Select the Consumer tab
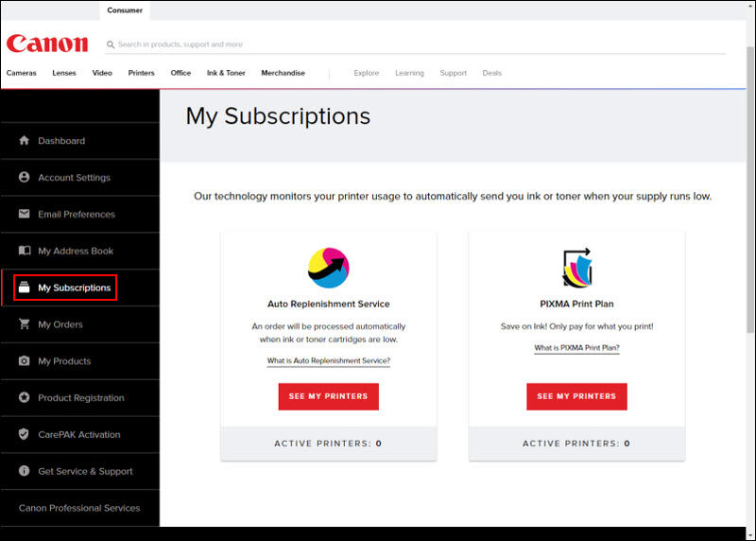The width and height of the screenshot is (756, 541). pyautogui.click(x=125, y=10)
